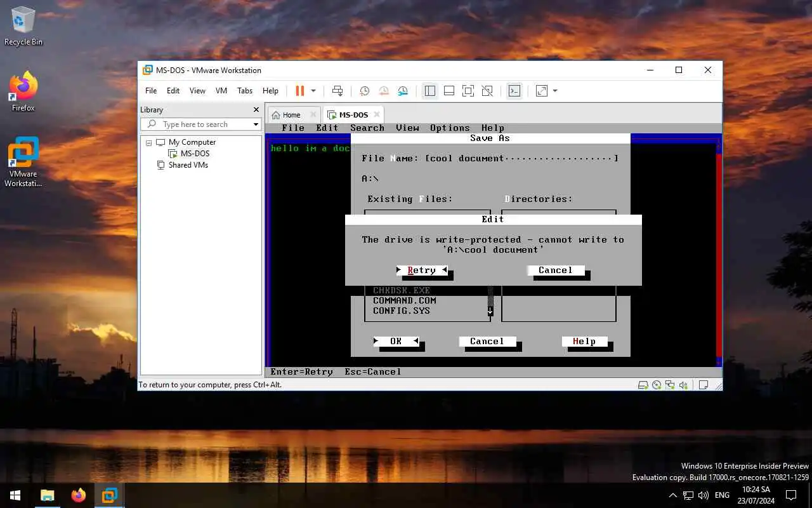
Task: Collapse the My Computer tree node
Action: (148, 142)
